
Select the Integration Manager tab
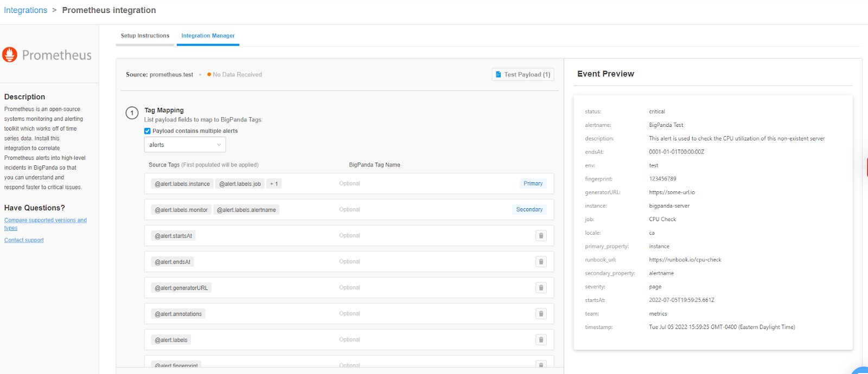208,36
